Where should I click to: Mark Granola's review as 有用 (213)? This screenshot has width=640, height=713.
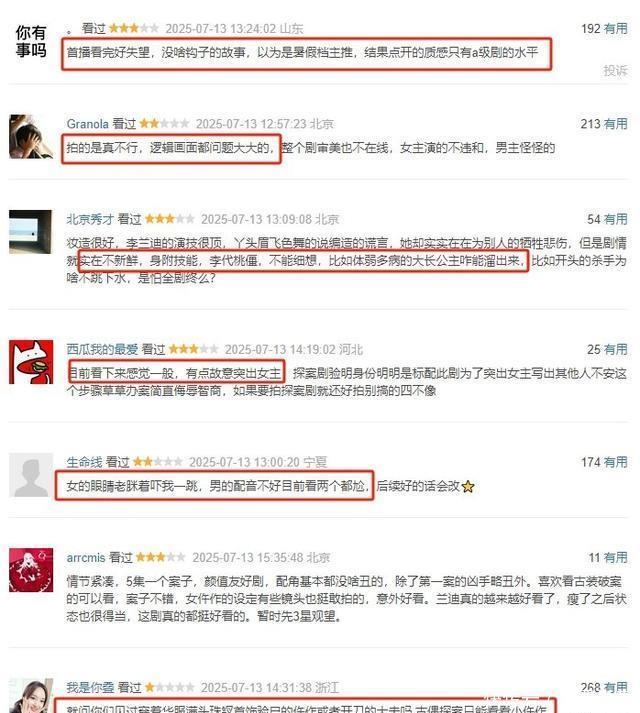coord(616,124)
